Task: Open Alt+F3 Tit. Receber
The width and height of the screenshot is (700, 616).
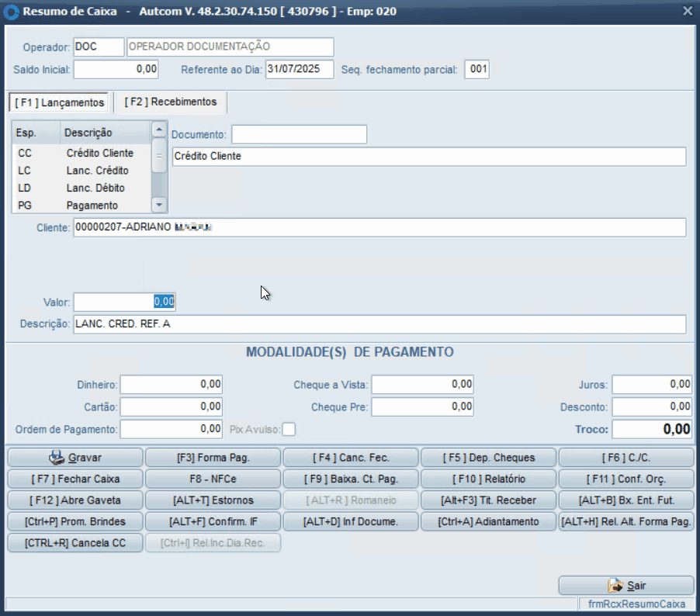Action: (x=489, y=500)
